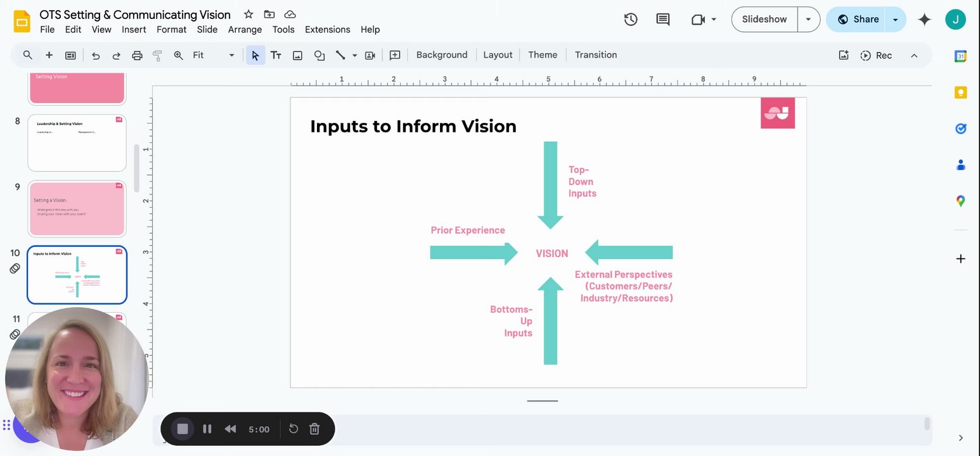This screenshot has width=980, height=456.
Task: Click the Transition button
Action: click(596, 55)
